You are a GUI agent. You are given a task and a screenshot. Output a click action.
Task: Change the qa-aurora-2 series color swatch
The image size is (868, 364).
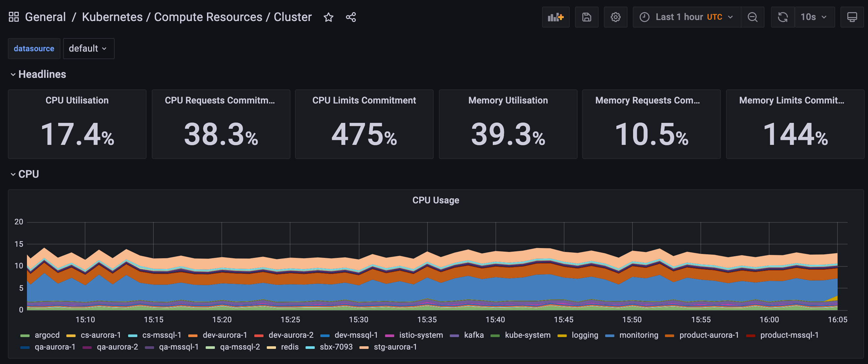(x=87, y=348)
